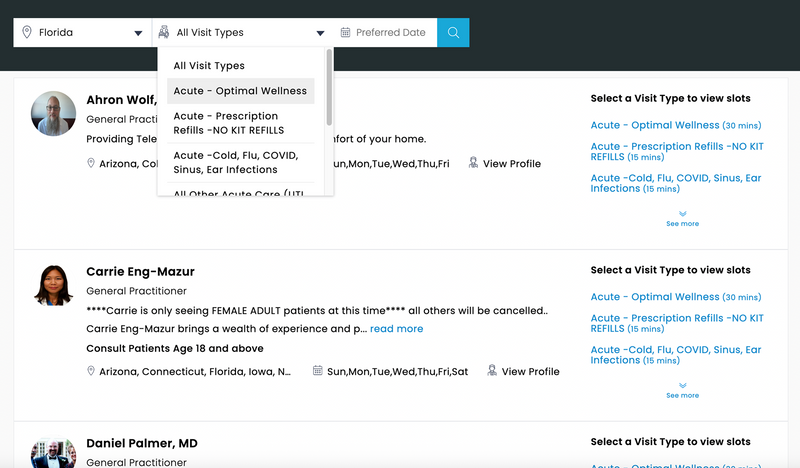Collapse the All Visit Types dropdown arrow
The image size is (800, 468).
coord(320,33)
